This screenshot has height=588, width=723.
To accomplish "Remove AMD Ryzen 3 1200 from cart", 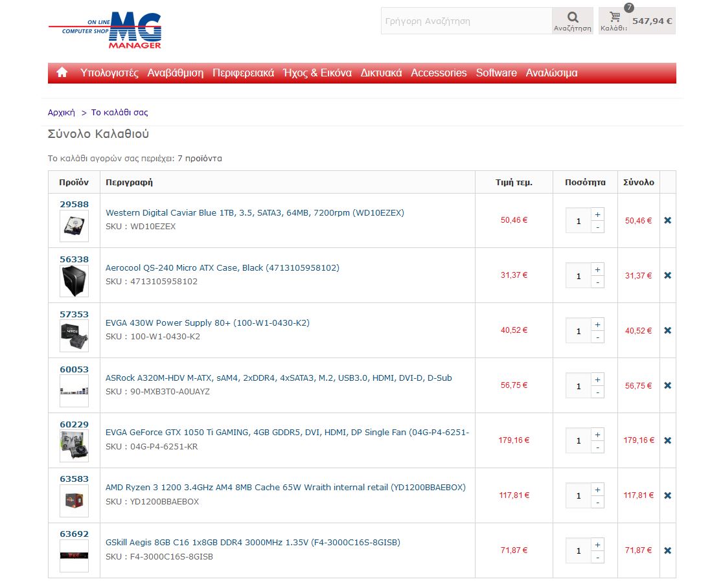I will [x=667, y=495].
